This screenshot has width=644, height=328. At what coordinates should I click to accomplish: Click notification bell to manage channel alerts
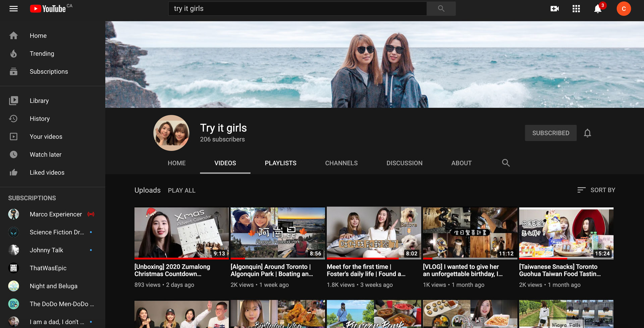(x=587, y=133)
